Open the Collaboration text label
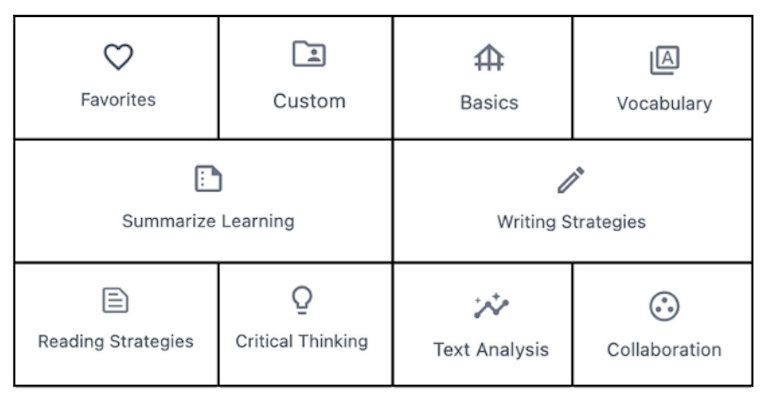Screen dimensions: 766x402 coord(664,350)
